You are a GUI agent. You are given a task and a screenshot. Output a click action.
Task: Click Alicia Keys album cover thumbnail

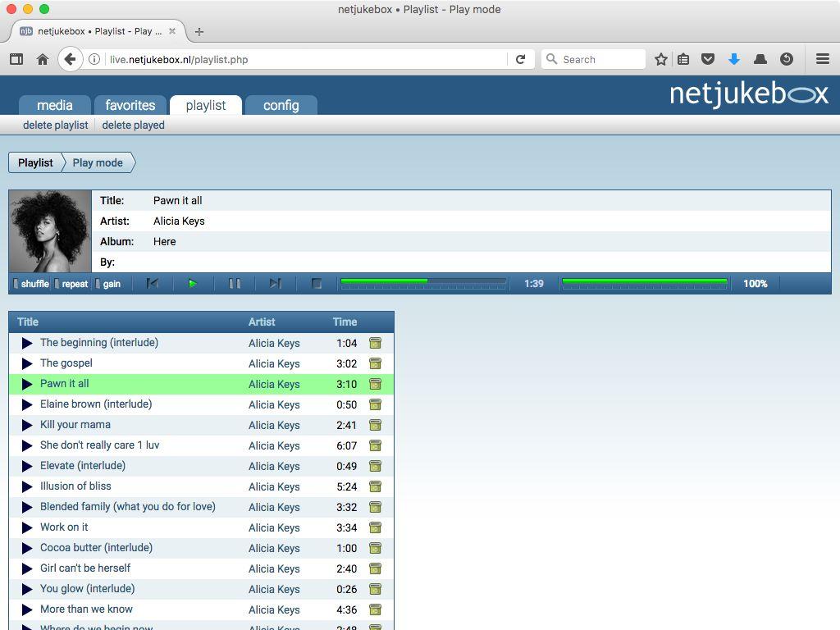coord(50,231)
